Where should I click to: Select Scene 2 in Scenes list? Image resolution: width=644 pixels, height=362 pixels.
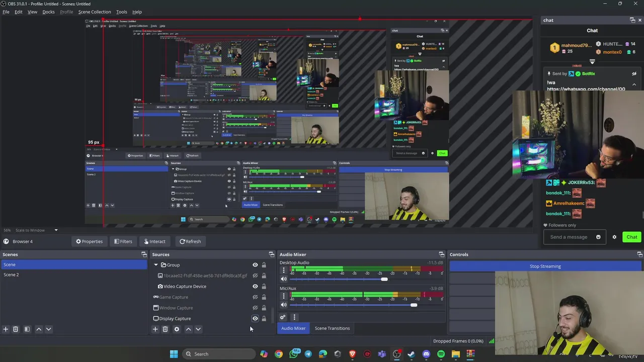[x=73, y=275]
